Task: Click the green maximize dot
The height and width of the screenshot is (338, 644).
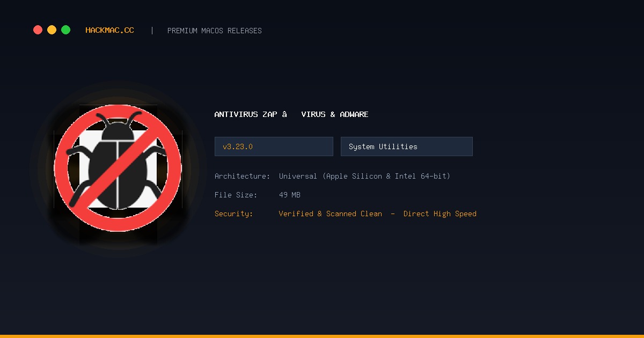Action: 65,30
